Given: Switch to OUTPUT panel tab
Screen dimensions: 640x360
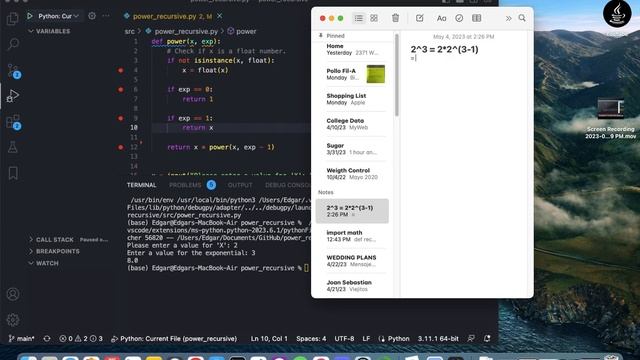Looking at the screenshot, I should click(240, 185).
